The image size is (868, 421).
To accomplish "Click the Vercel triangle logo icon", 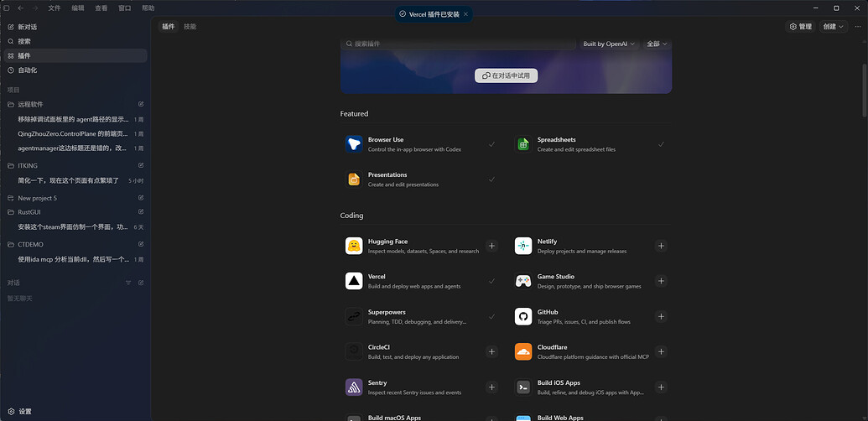I will (x=354, y=281).
